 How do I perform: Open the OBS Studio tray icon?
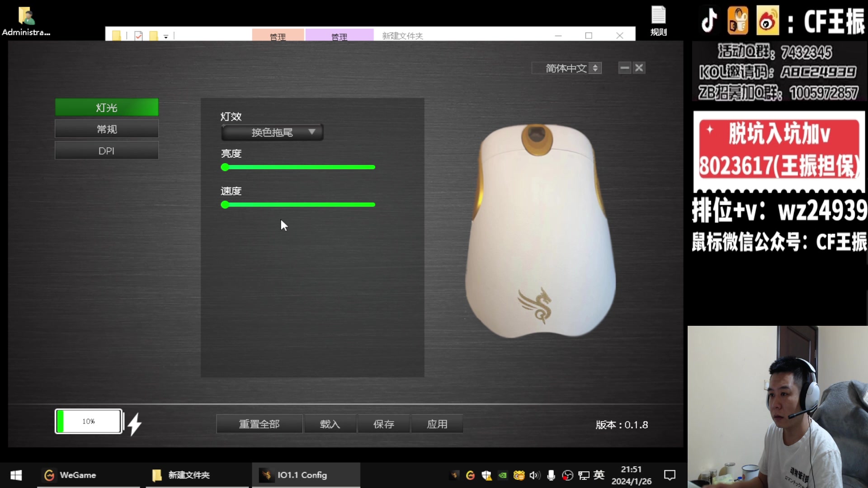coord(567,475)
